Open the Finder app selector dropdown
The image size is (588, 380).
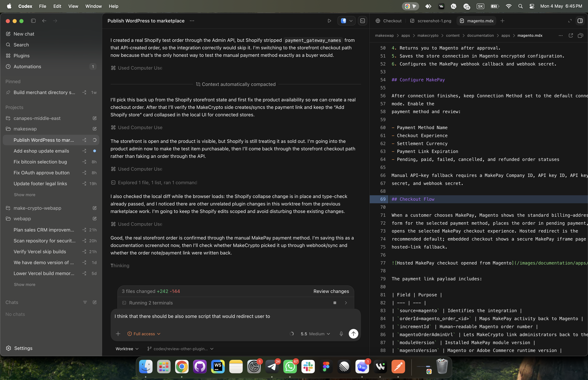pyautogui.click(x=346, y=21)
